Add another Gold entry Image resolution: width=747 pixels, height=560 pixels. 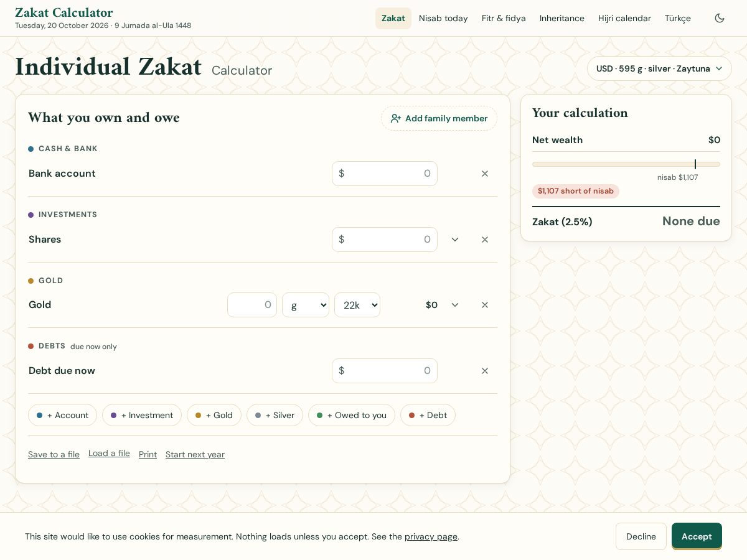point(214,415)
